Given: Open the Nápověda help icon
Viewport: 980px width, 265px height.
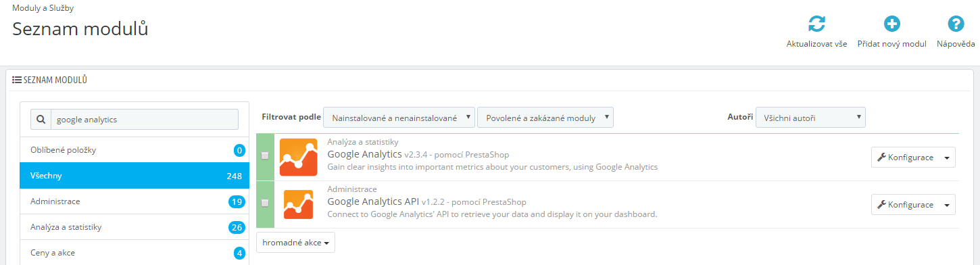Looking at the screenshot, I should [x=956, y=24].
